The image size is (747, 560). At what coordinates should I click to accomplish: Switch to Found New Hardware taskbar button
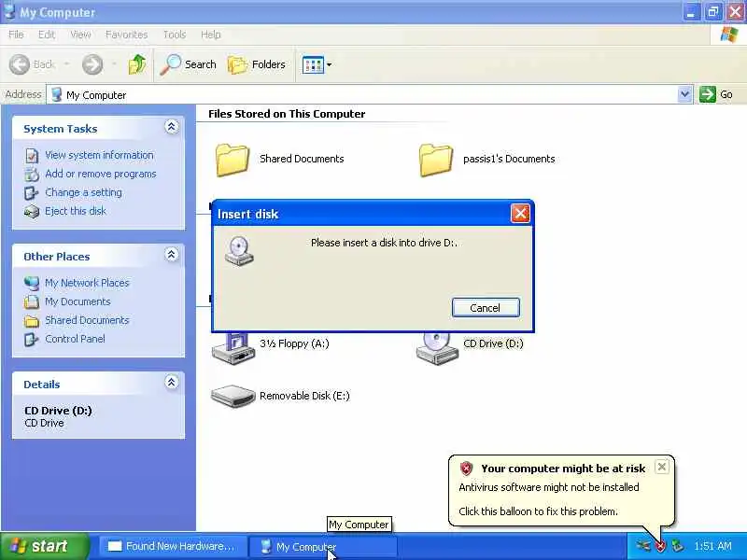point(174,546)
